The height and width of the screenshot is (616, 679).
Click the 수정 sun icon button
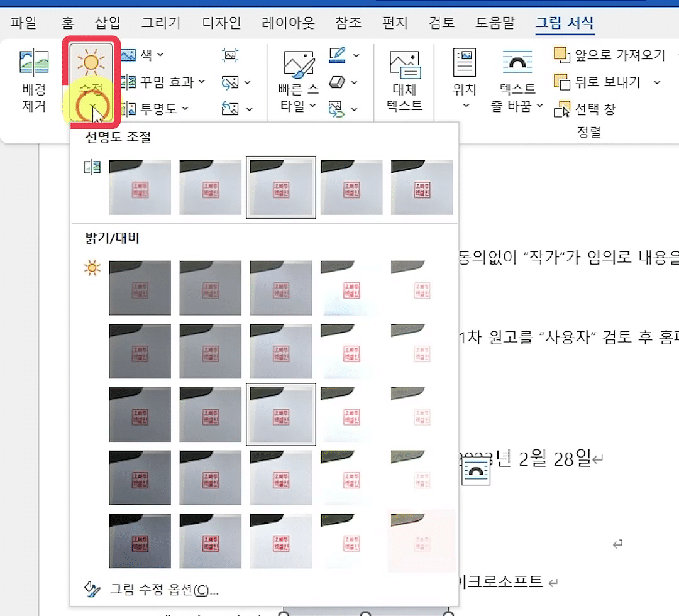91,63
